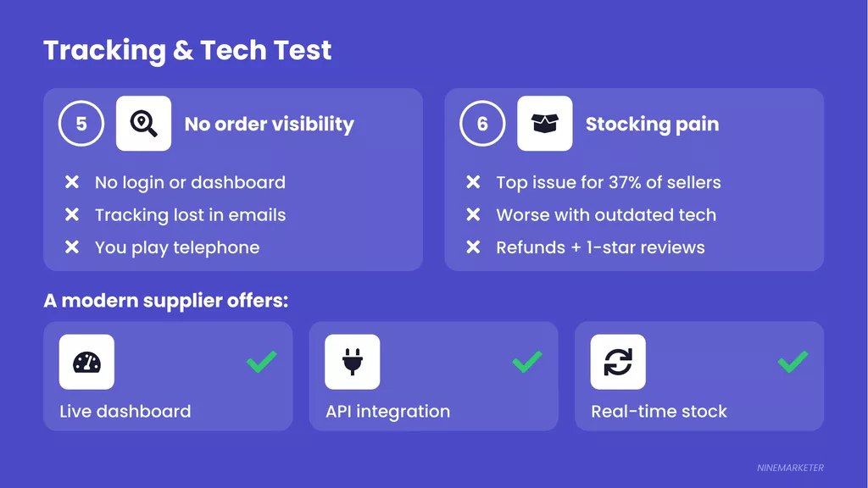Click the NINEMARKETER watermark link
Image resolution: width=868 pixels, height=488 pixels.
[x=790, y=468]
